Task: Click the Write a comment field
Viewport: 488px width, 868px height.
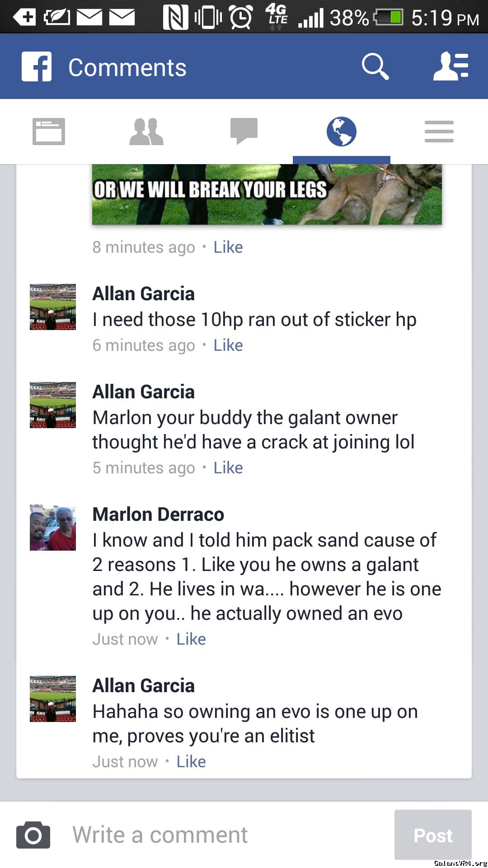Action: pos(226,835)
